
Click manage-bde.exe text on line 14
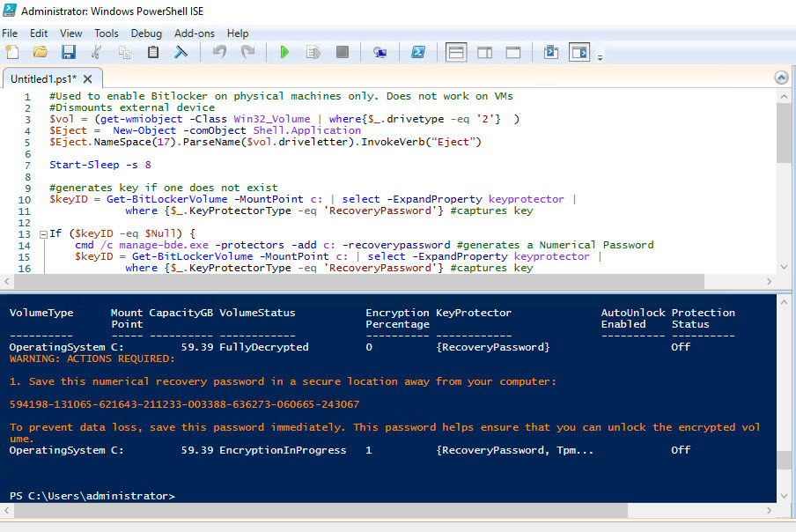coord(164,245)
